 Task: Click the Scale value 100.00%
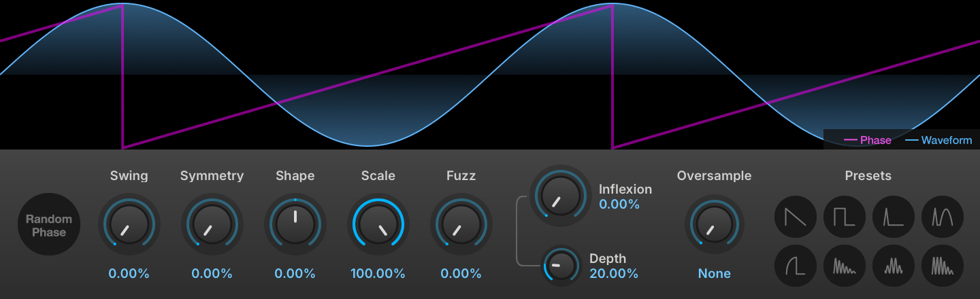(x=378, y=274)
